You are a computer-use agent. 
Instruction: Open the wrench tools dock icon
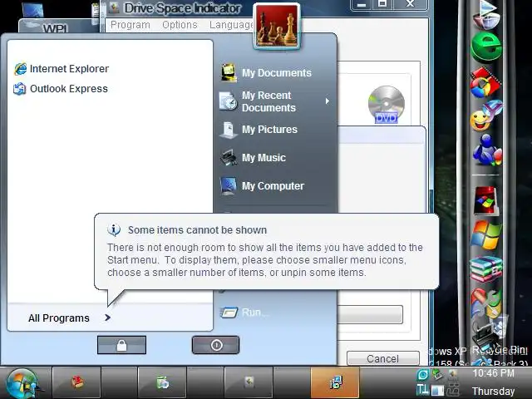coord(485,303)
